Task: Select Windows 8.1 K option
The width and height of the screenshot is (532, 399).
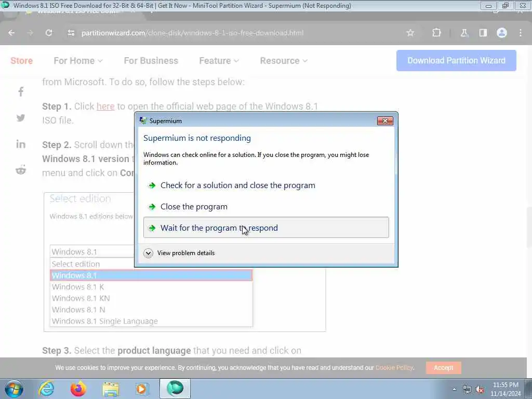Action: 151,287
